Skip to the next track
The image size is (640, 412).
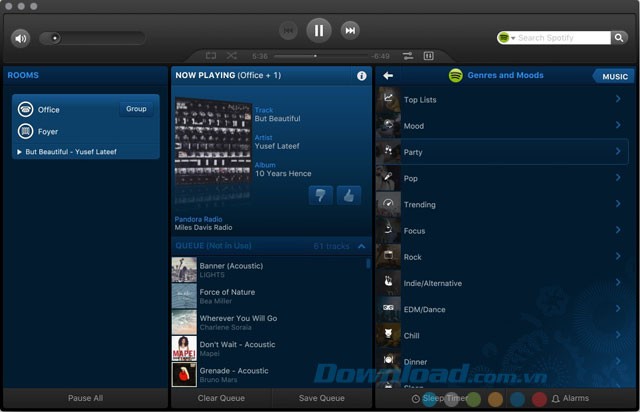[350, 31]
